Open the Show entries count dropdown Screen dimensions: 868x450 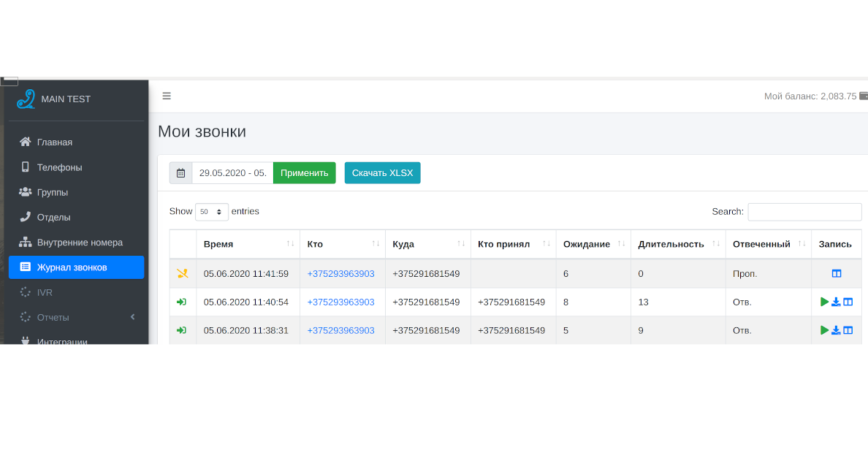click(212, 211)
